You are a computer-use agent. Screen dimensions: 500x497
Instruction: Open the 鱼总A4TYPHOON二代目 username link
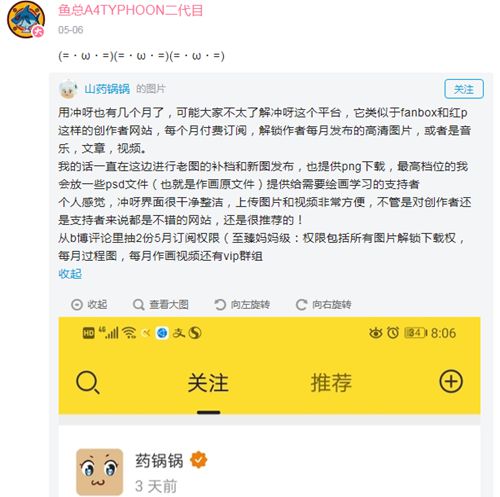(130, 10)
